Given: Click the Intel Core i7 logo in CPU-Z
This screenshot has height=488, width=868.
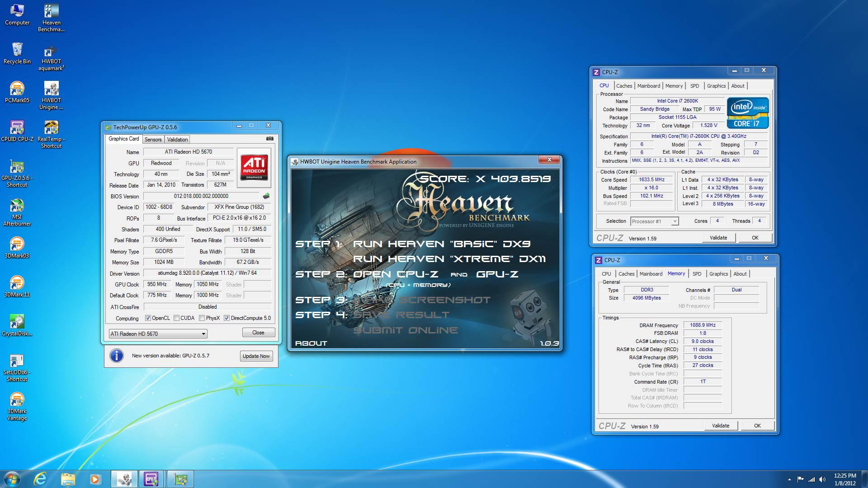Looking at the screenshot, I should [x=748, y=113].
